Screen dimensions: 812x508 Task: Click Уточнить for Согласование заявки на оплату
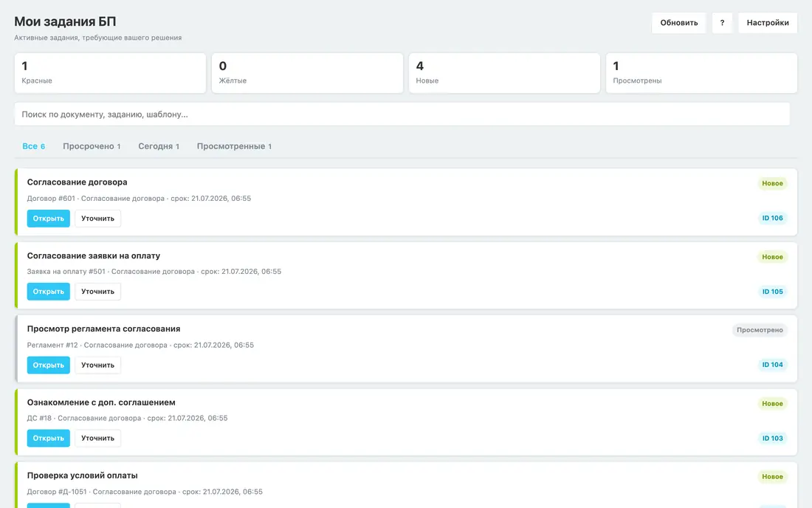tap(97, 292)
